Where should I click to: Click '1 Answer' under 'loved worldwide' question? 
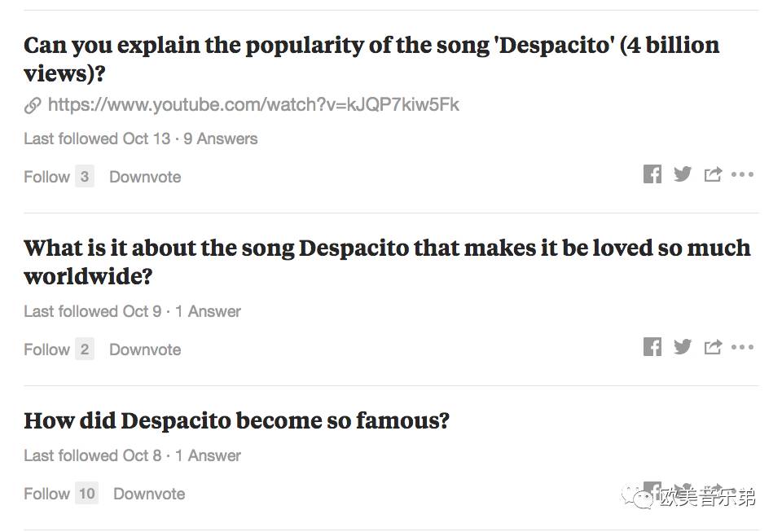pos(208,311)
